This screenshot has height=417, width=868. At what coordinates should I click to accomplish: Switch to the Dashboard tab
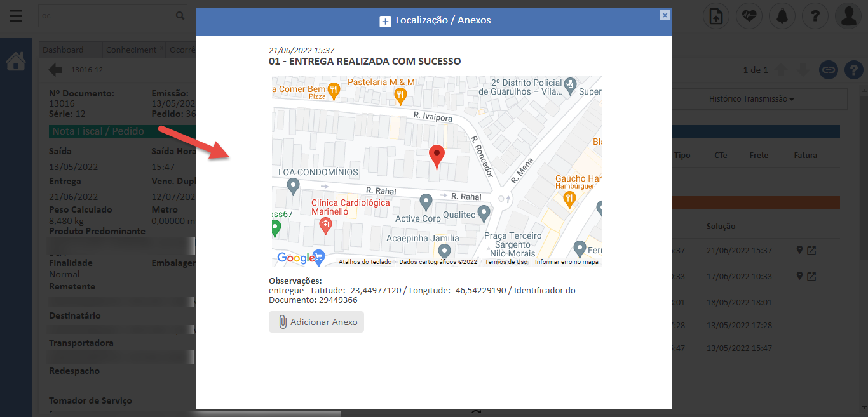[64, 50]
